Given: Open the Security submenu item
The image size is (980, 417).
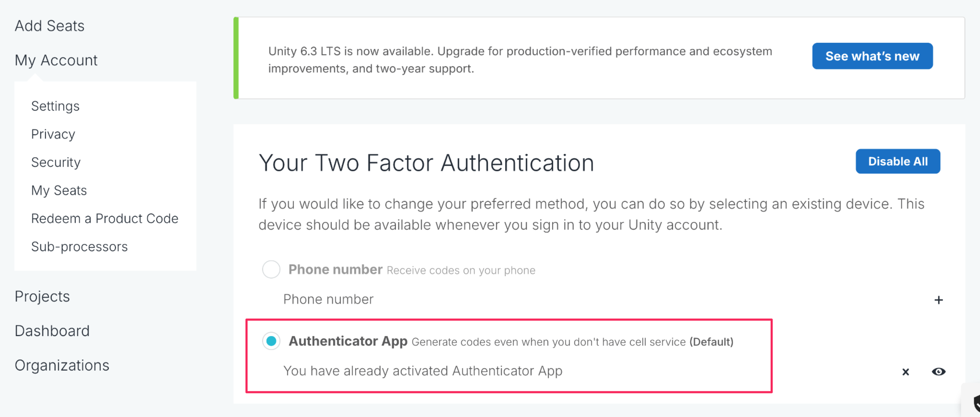Looking at the screenshot, I should [x=56, y=162].
